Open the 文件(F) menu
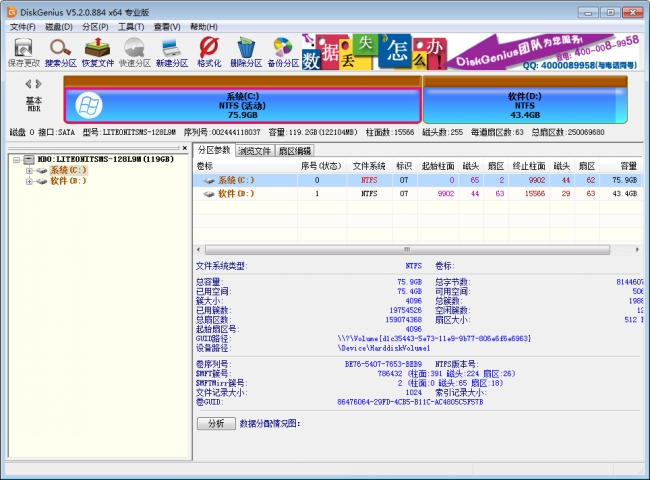The image size is (650, 480). pos(23,27)
